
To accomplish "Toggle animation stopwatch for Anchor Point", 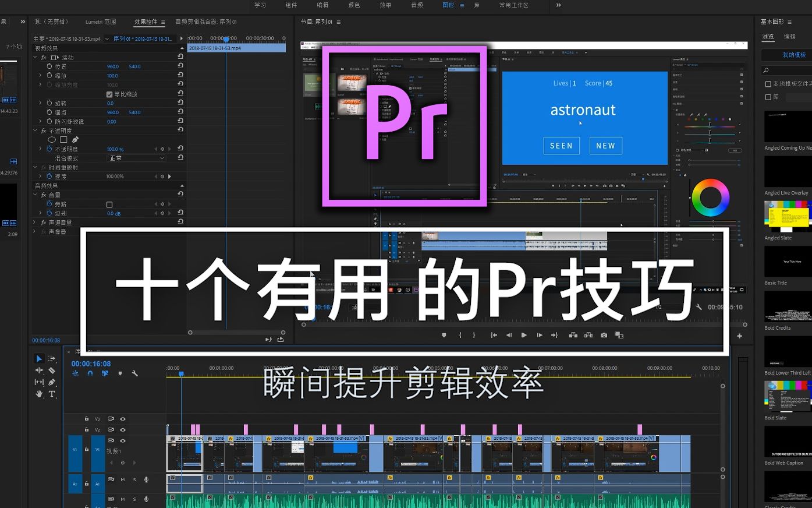I will pos(49,112).
